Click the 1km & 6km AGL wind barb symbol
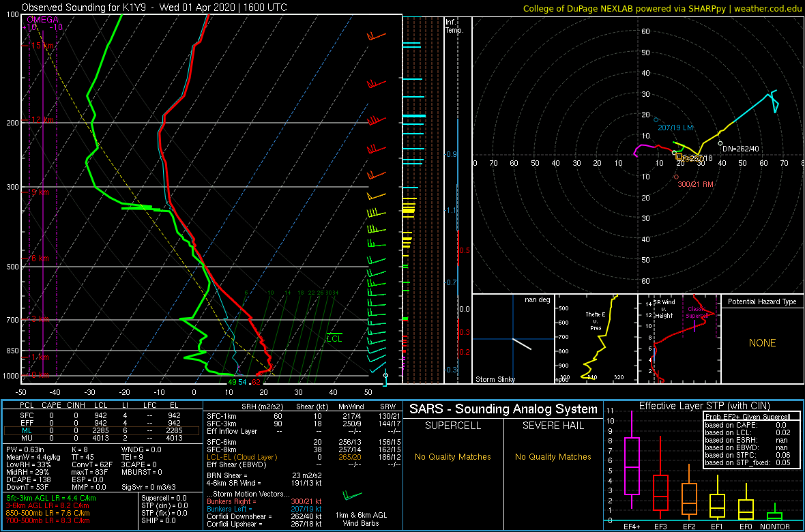 [x=352, y=496]
